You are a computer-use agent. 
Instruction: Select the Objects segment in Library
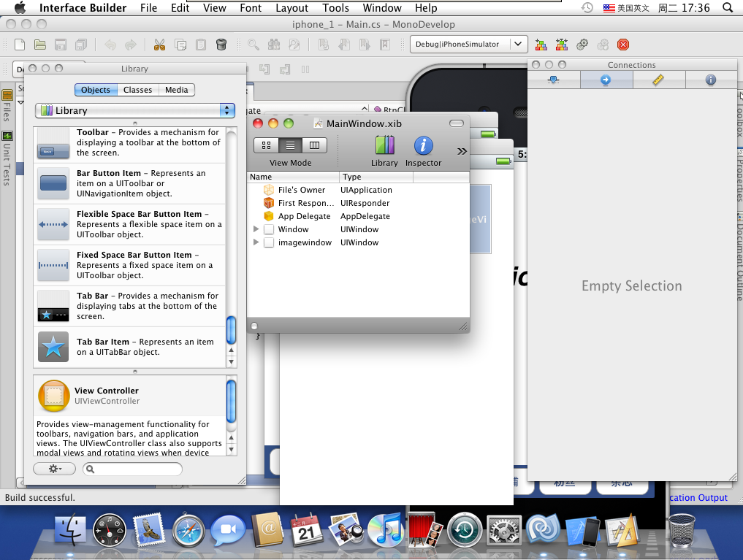coord(96,90)
